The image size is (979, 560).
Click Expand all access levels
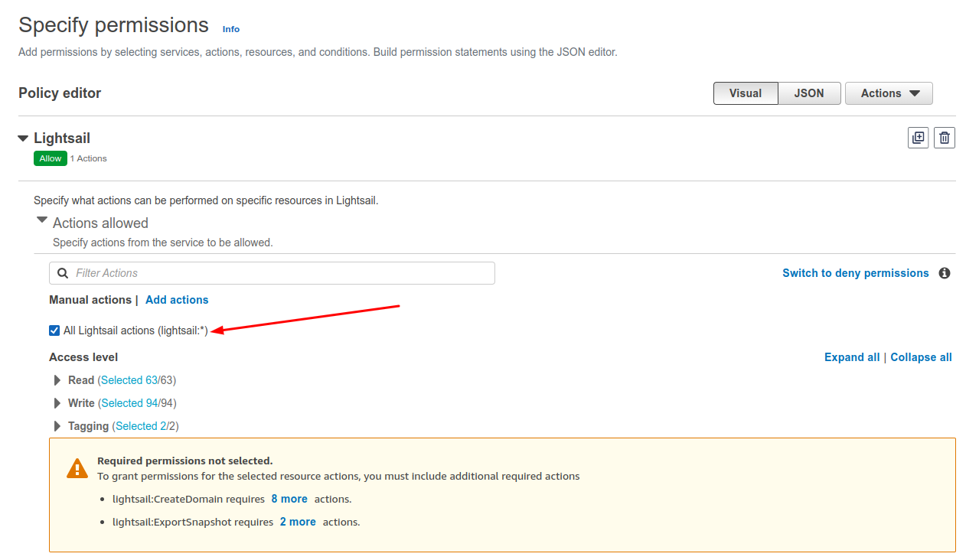(852, 357)
